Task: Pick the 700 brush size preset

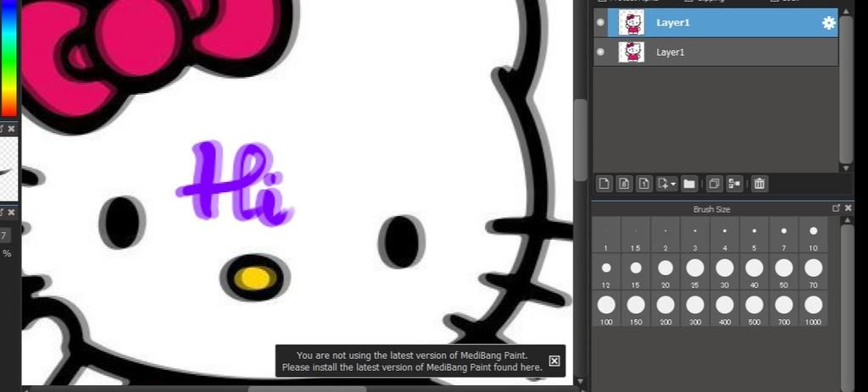Action: point(784,308)
